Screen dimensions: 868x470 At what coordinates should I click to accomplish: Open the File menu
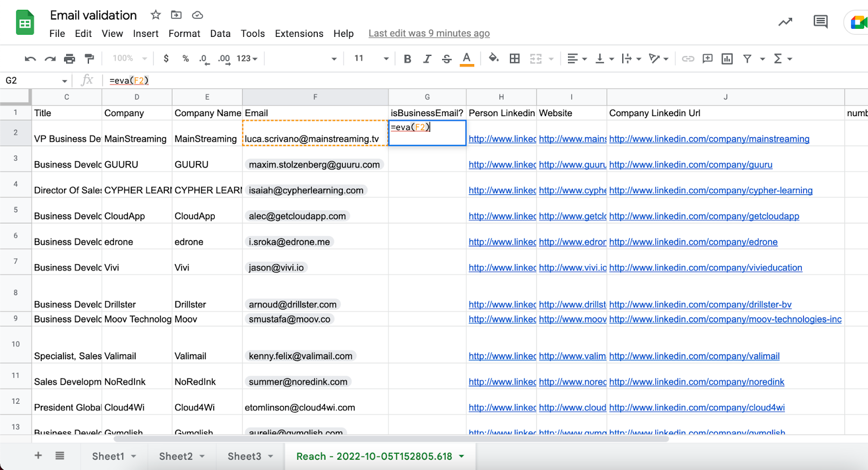coord(57,34)
